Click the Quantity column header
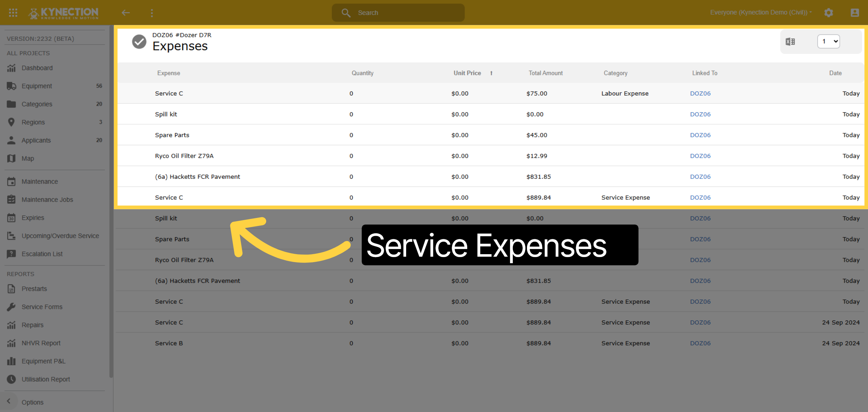 (362, 73)
